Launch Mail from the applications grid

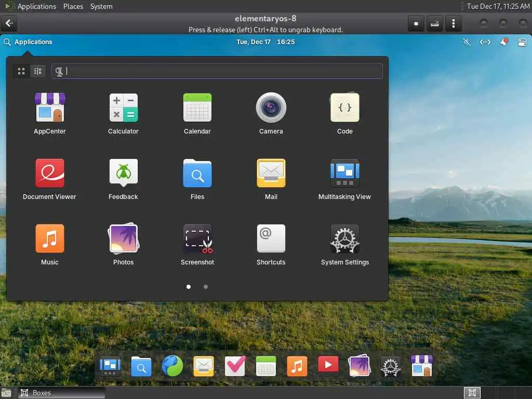pos(271,179)
